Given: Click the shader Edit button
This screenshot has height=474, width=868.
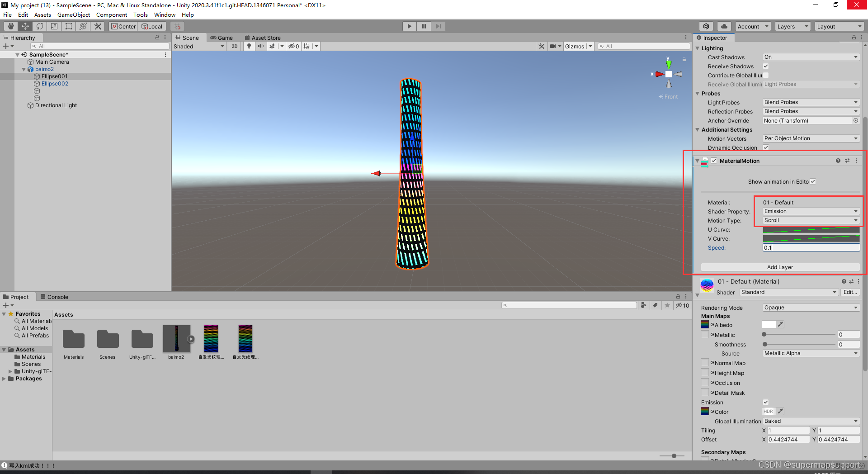Looking at the screenshot, I should click(x=850, y=292).
